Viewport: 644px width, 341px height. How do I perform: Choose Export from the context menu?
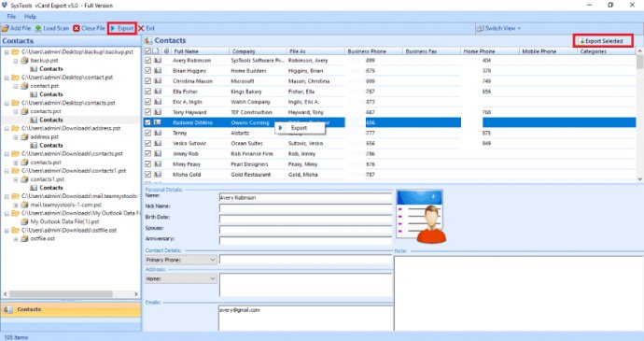pos(300,128)
